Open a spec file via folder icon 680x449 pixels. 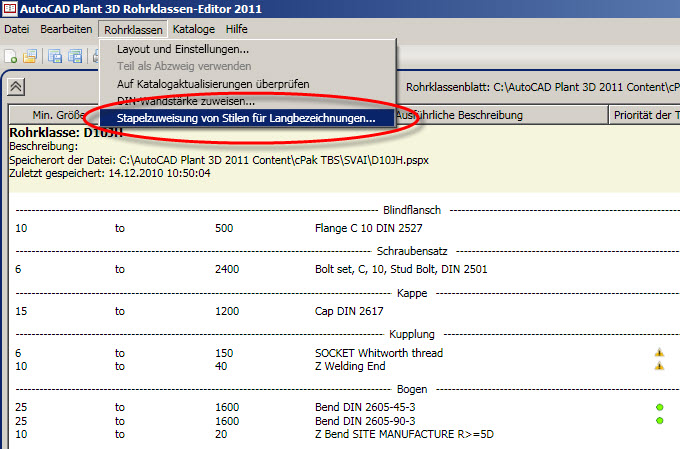click(30, 56)
